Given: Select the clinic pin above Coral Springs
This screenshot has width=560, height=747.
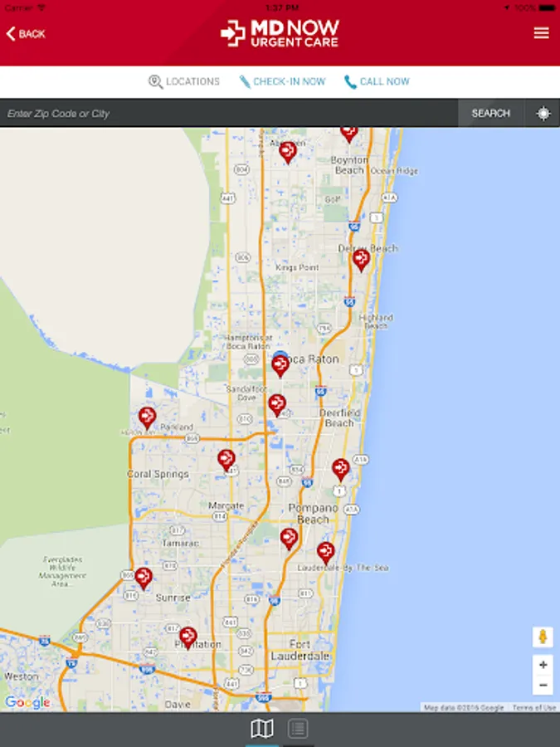Looking at the screenshot, I should tap(226, 460).
